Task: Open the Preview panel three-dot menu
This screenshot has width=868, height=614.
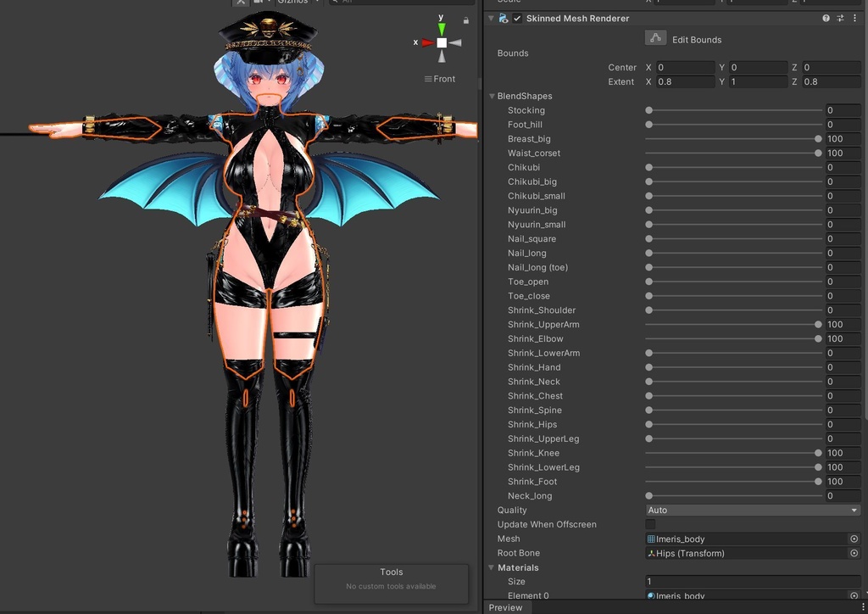Action: click(x=862, y=607)
